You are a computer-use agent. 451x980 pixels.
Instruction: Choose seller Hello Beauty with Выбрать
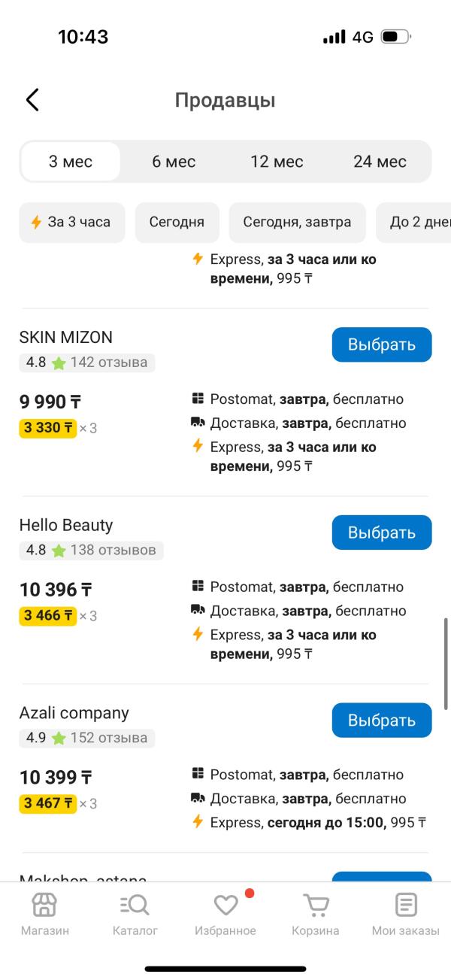pyautogui.click(x=382, y=532)
